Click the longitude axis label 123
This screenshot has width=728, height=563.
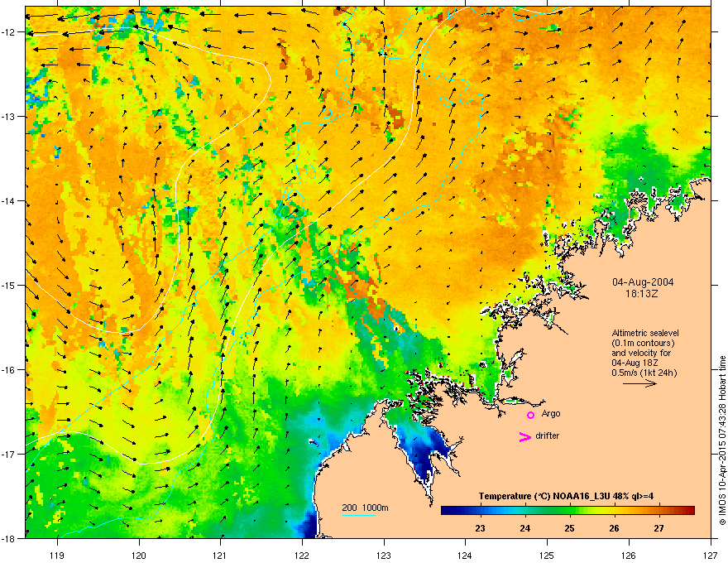384,555
